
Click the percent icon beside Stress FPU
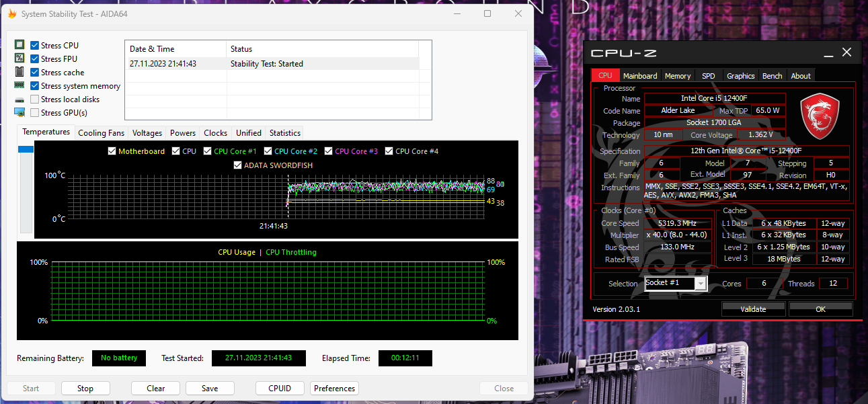click(19, 58)
